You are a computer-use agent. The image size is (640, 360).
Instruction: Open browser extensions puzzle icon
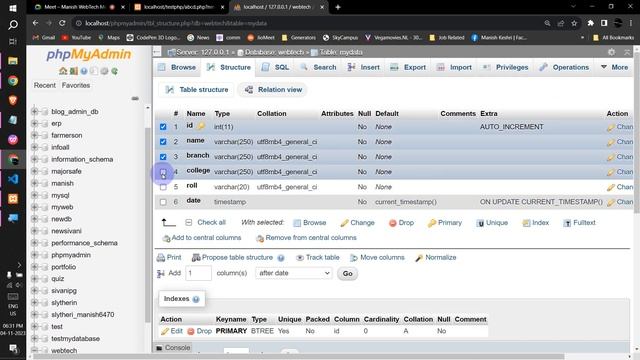[590, 23]
